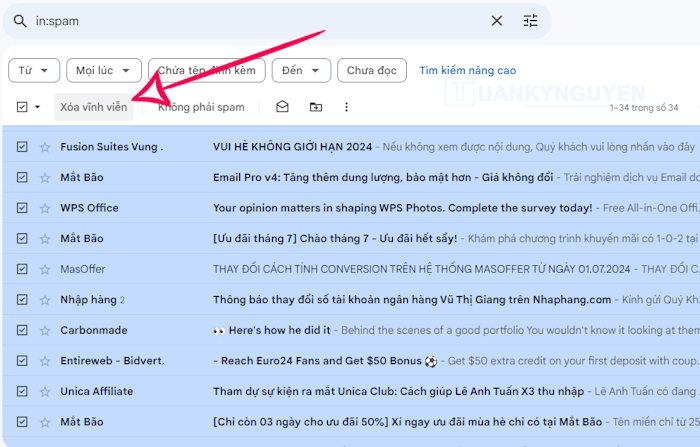Image resolution: width=700 pixels, height=447 pixels.
Task: Open Here's how he did it email
Action: [x=272, y=330]
